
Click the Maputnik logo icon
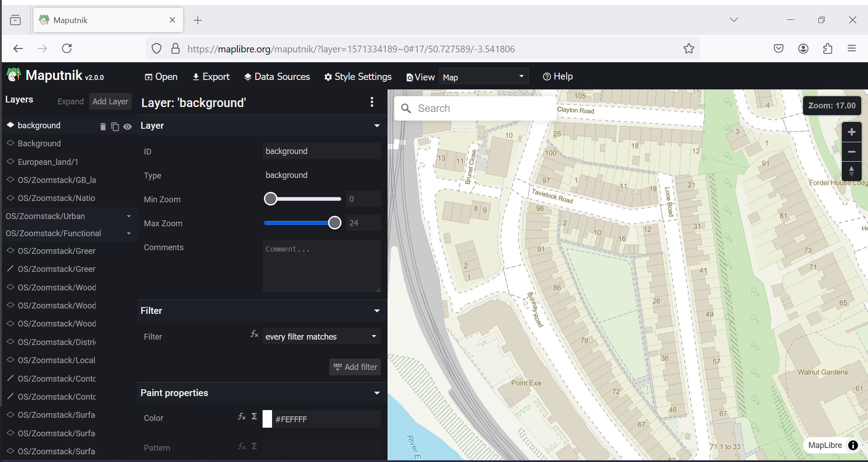click(14, 75)
